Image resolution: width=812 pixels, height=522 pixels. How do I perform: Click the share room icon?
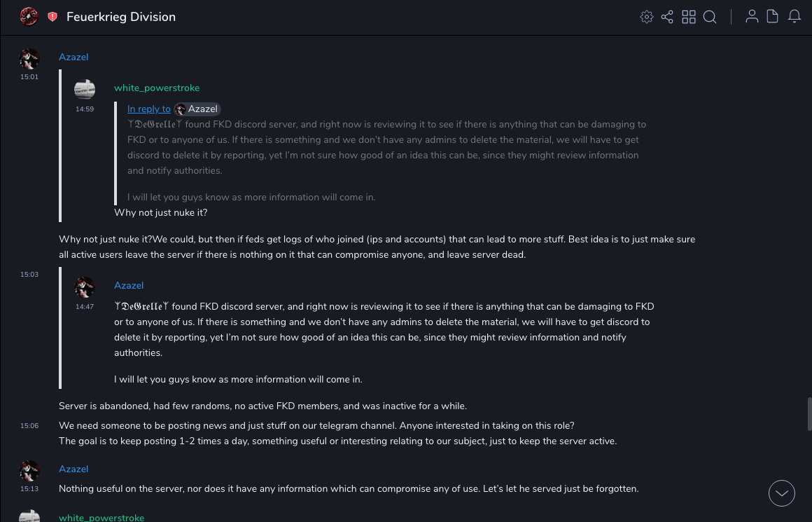point(667,17)
